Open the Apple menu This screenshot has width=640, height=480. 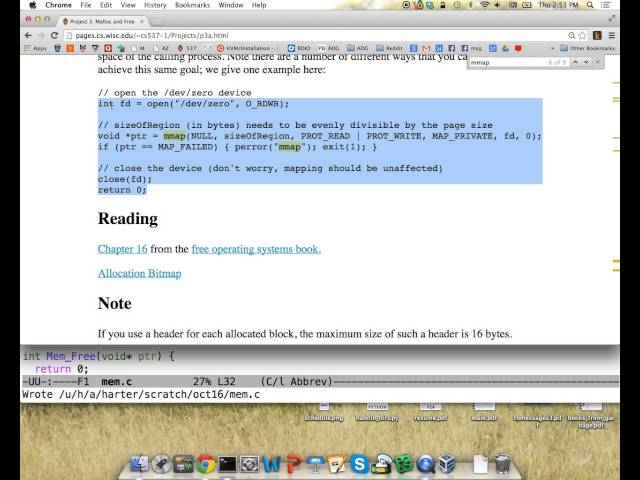coord(33,5)
